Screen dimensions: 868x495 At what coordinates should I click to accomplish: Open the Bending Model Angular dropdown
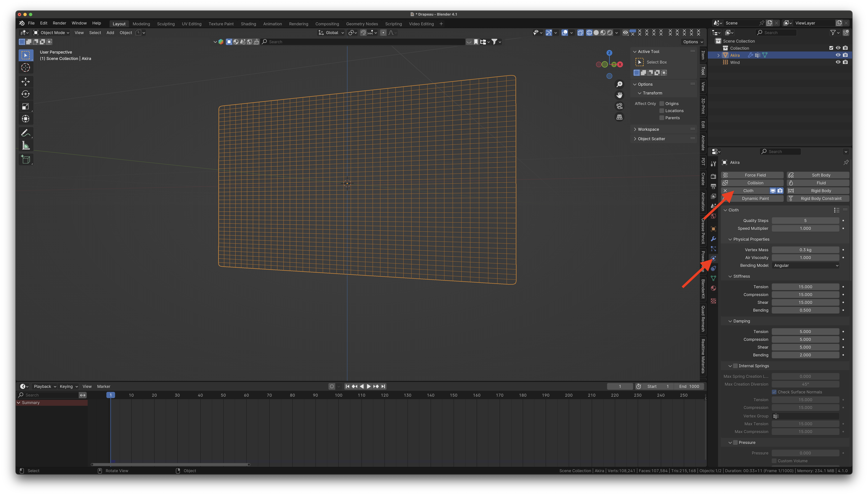pos(805,266)
